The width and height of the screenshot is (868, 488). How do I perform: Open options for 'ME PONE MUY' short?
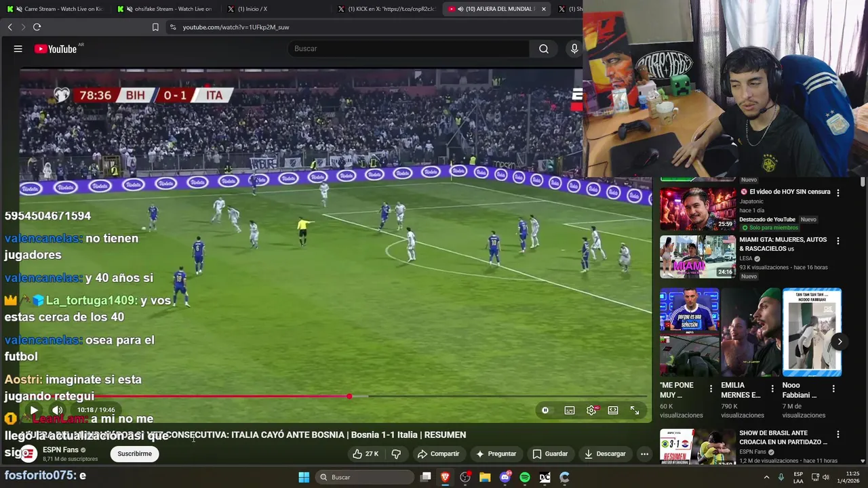click(x=711, y=388)
